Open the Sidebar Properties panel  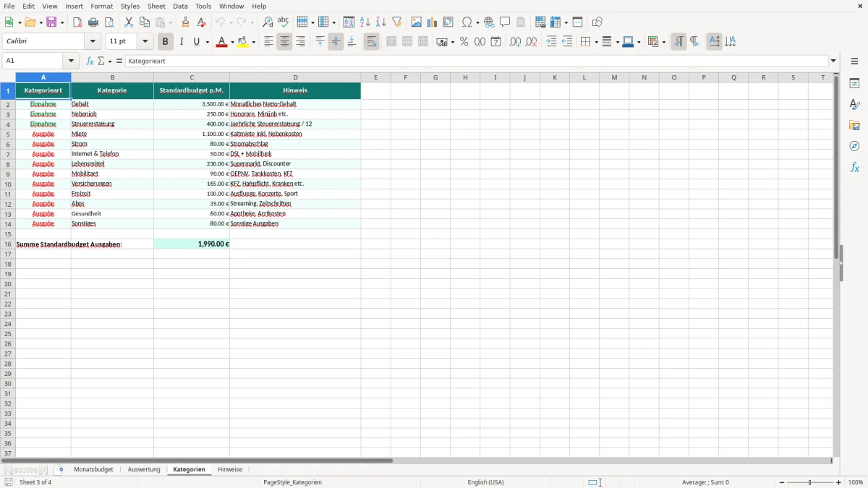point(854,84)
